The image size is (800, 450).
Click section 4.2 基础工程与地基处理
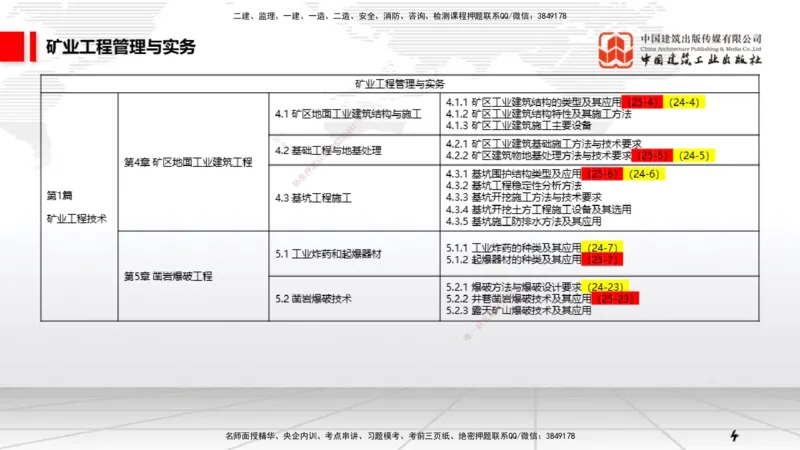coord(328,151)
